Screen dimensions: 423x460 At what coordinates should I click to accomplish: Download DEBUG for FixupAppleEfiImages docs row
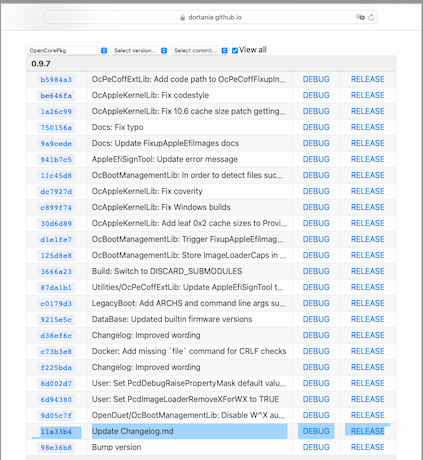[316, 143]
